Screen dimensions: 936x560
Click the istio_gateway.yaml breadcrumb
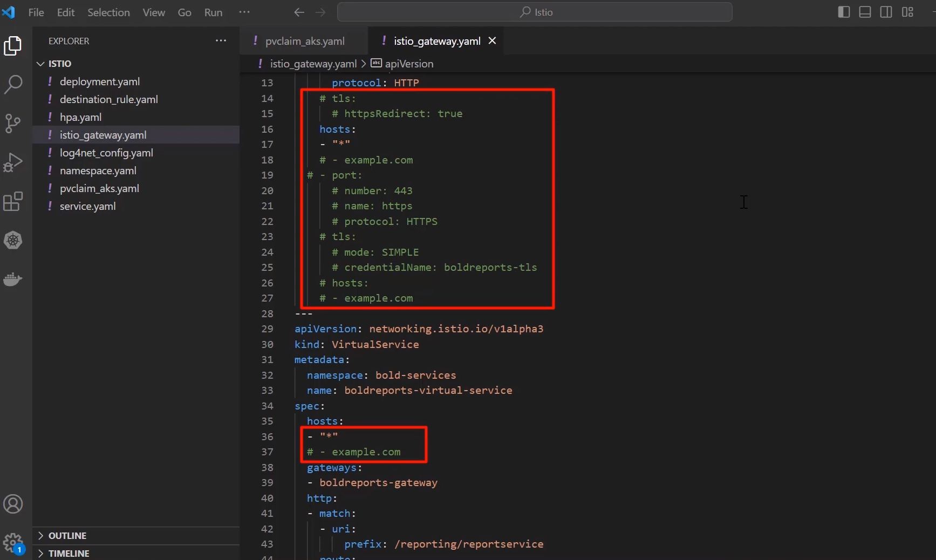[x=313, y=64]
